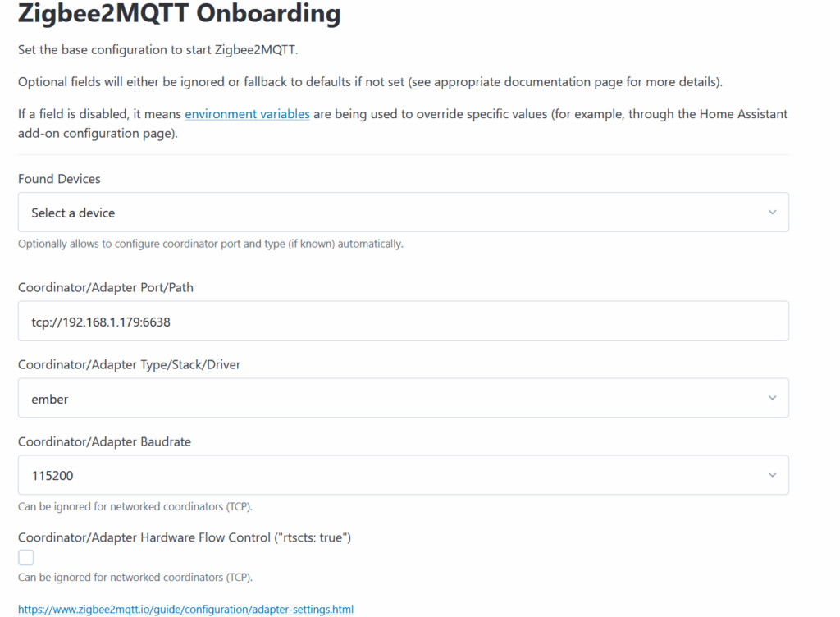
Task: Enable the Hardware Flow Control checkbox
Action: point(26,558)
